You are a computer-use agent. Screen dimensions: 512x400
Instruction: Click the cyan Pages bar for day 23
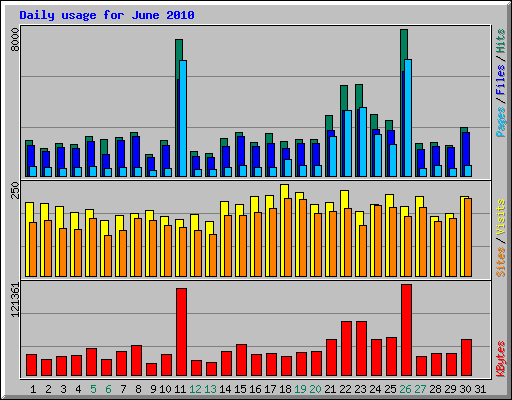pyautogui.click(x=363, y=142)
